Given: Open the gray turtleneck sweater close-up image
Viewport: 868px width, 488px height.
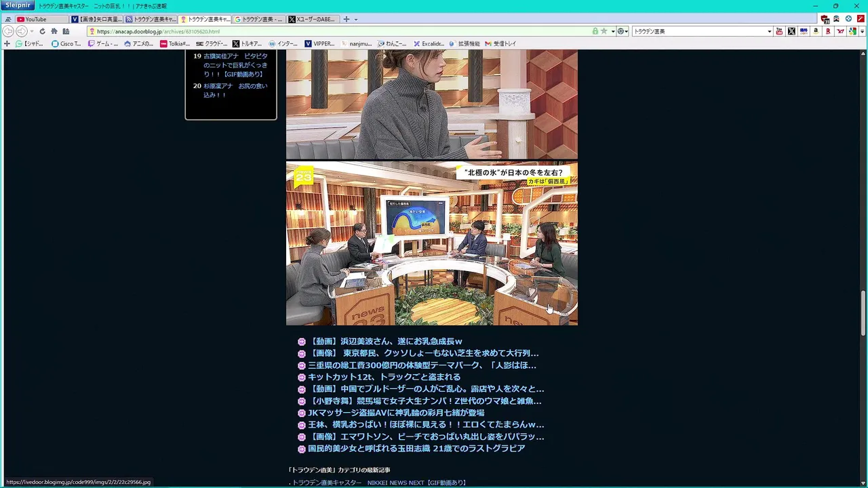Looking at the screenshot, I should (x=432, y=104).
